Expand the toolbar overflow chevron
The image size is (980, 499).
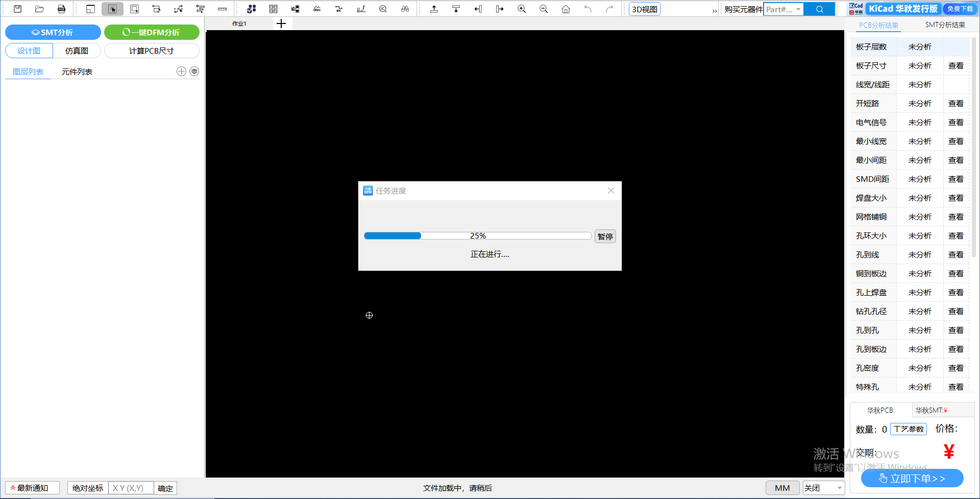tap(715, 10)
